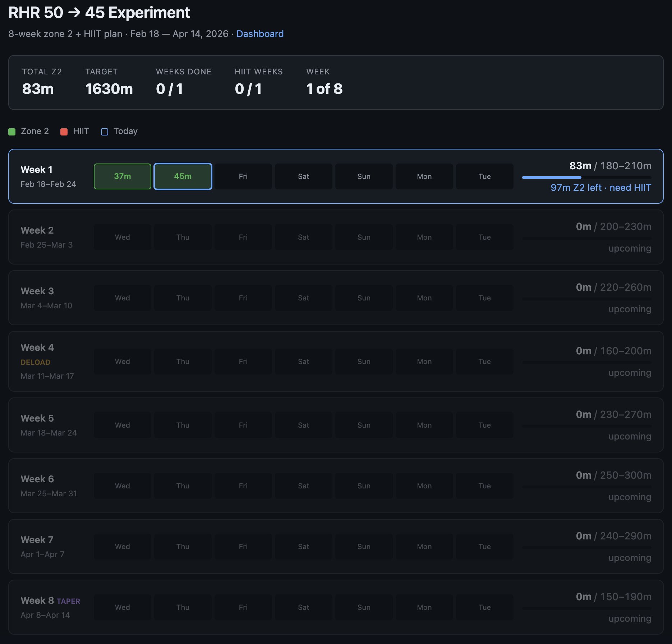The width and height of the screenshot is (672, 644).
Task: Click the TAPER badge on Week 8
Action: (68, 601)
